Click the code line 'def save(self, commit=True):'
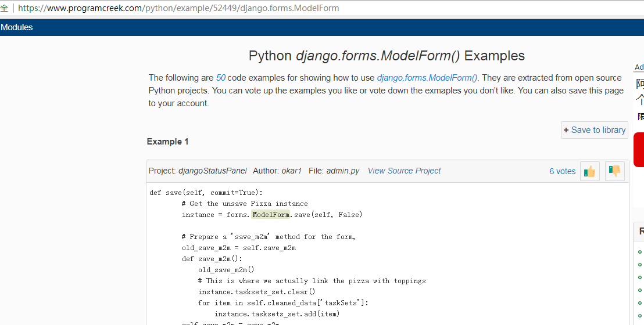This screenshot has width=644, height=325. tap(206, 193)
